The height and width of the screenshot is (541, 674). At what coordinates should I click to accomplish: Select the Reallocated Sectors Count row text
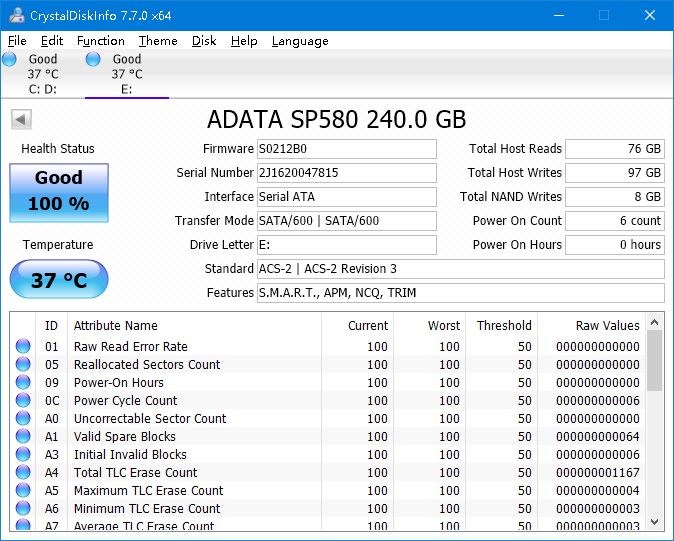click(x=147, y=364)
